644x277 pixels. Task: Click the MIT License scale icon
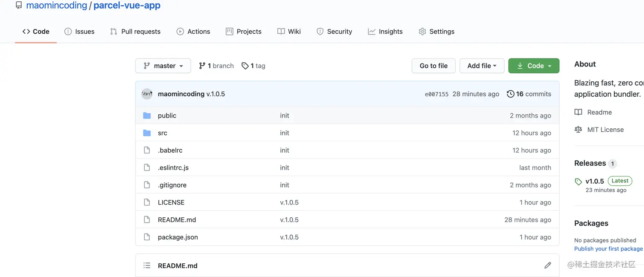coord(578,130)
